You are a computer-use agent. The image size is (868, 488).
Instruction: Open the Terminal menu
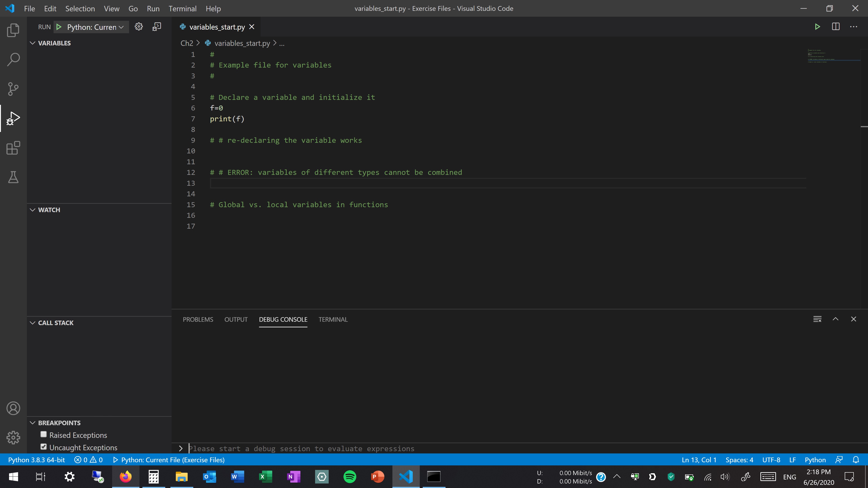click(182, 9)
